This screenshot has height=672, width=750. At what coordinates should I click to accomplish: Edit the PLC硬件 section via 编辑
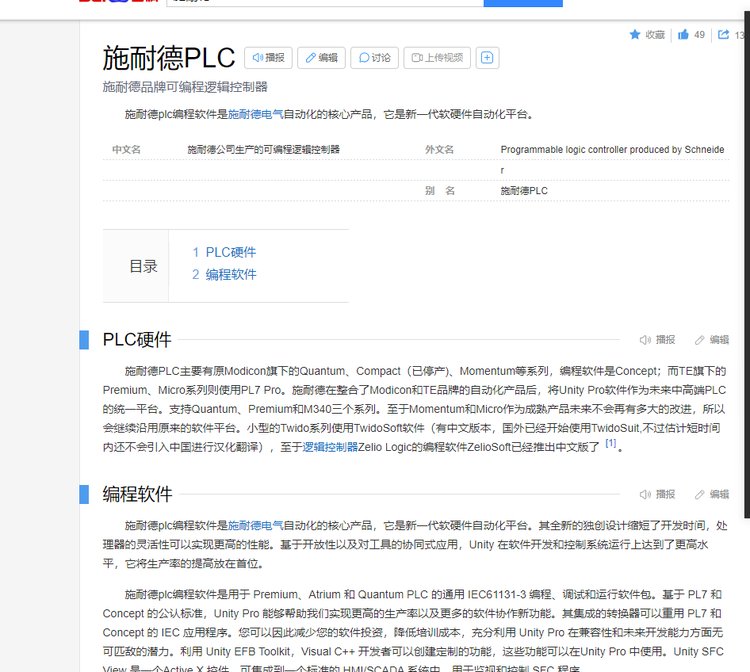[712, 340]
